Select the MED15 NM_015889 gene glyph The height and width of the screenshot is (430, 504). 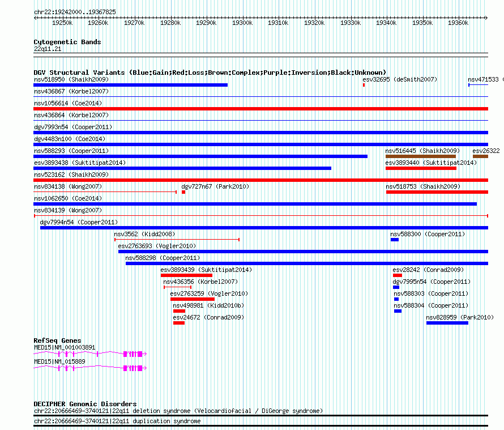tap(90, 368)
